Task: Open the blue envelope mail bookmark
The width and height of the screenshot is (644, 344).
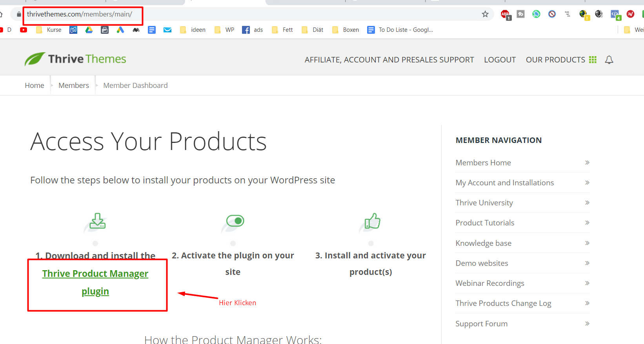Action: 167,30
